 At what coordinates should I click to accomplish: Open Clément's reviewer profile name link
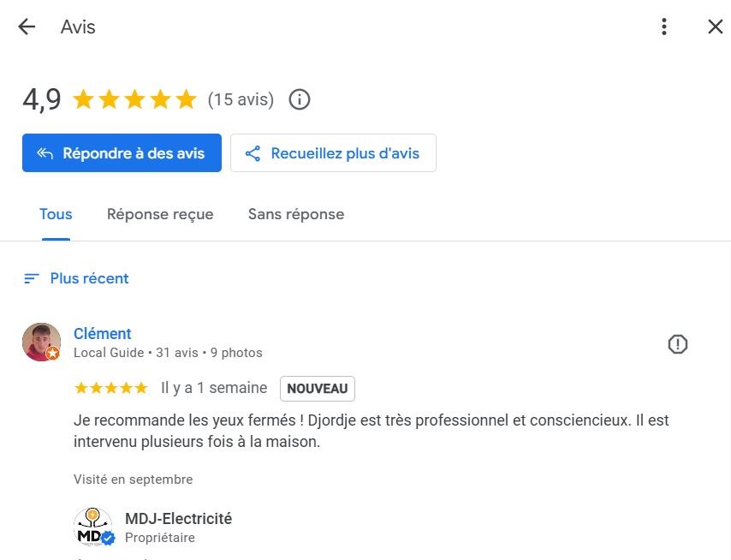click(x=103, y=334)
